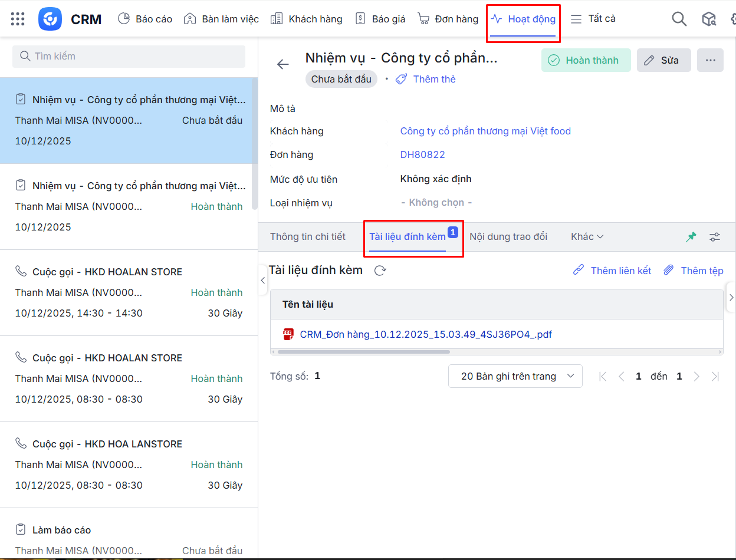Image resolution: width=736 pixels, height=560 pixels.
Task: Click the Tìm kiếm search field
Action: pos(129,57)
